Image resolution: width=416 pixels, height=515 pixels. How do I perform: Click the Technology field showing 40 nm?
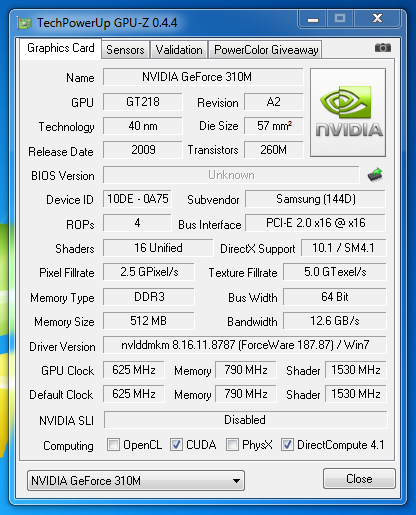click(143, 126)
